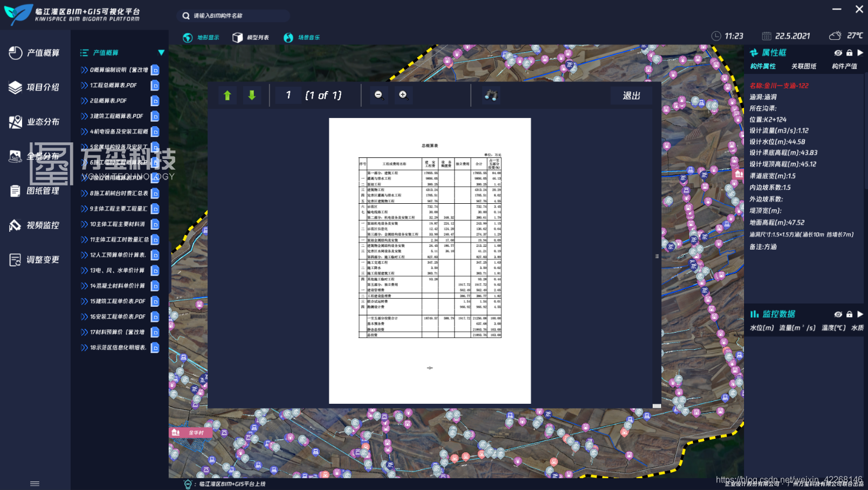Expand 属性框 panel with play arrow
This screenshot has width=868, height=490.
tap(860, 53)
